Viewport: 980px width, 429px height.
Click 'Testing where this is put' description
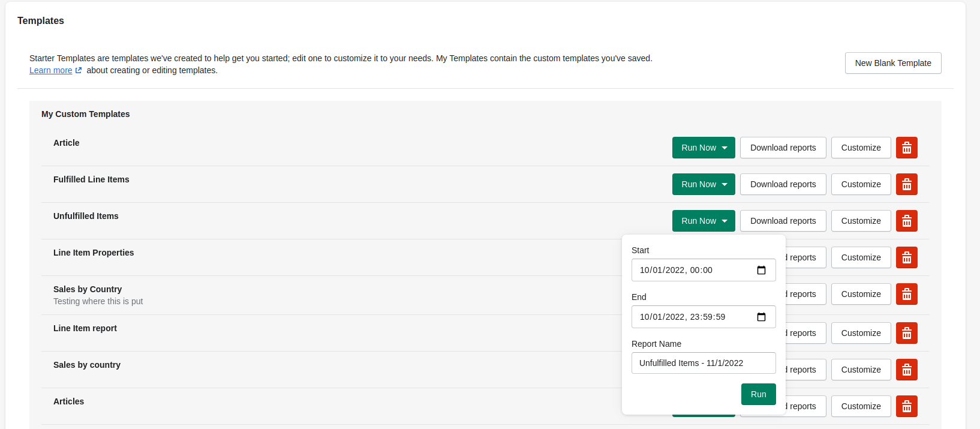pyautogui.click(x=98, y=301)
